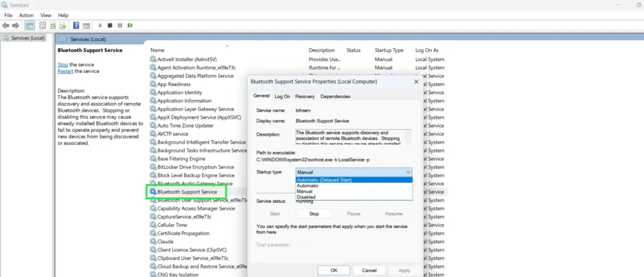Click the gear icon beside App Readiness
The image size is (644, 277).
[x=153, y=84]
